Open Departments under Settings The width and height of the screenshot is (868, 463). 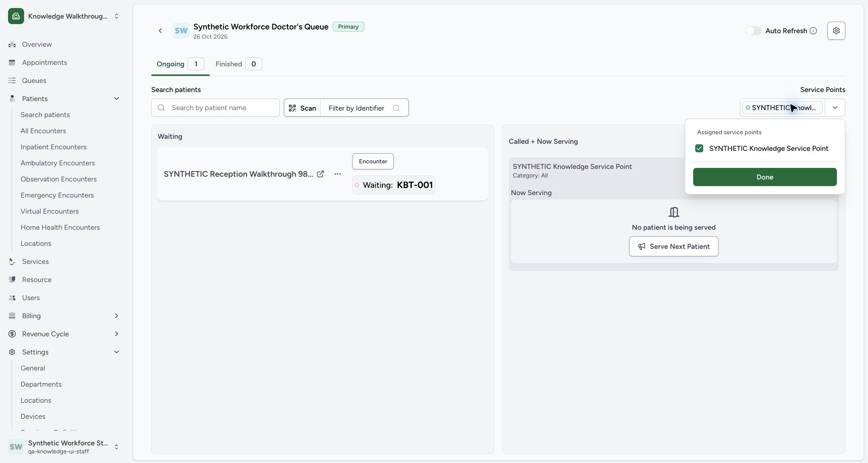tap(41, 384)
